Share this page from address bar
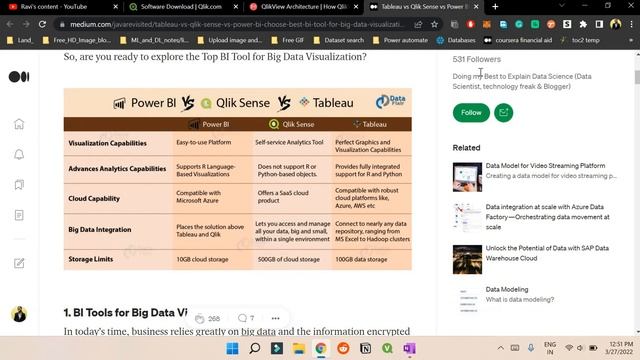This screenshot has height=360, width=640. (x=418, y=24)
